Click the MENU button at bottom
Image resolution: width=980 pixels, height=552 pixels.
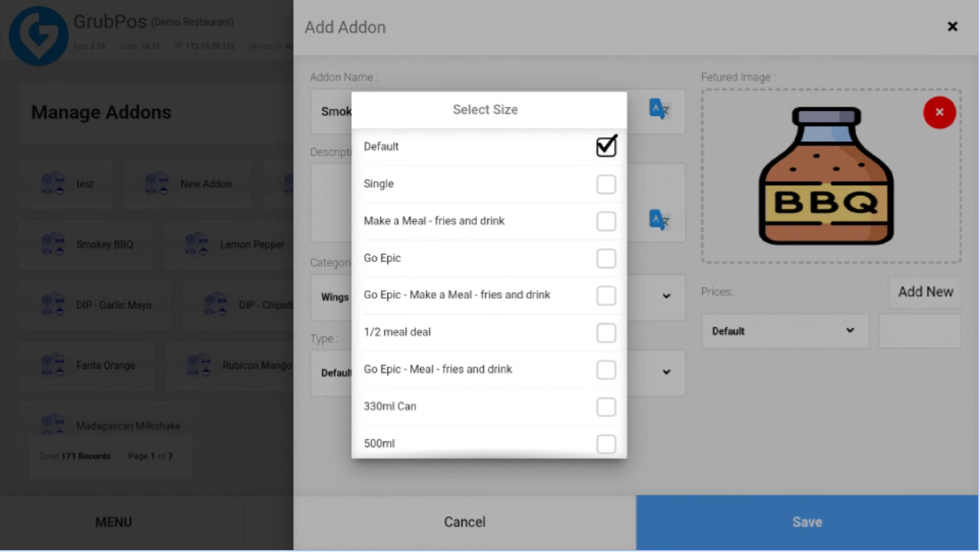pyautogui.click(x=113, y=522)
